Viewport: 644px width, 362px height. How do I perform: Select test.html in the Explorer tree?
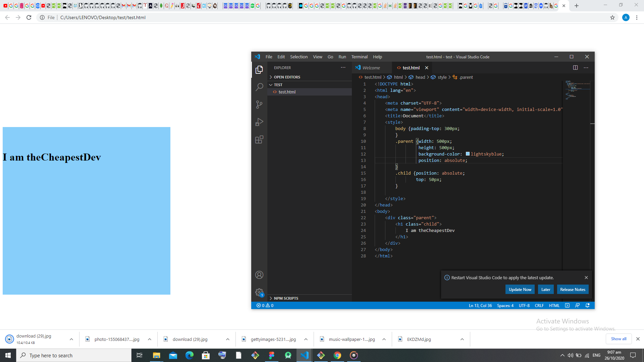pos(310,92)
